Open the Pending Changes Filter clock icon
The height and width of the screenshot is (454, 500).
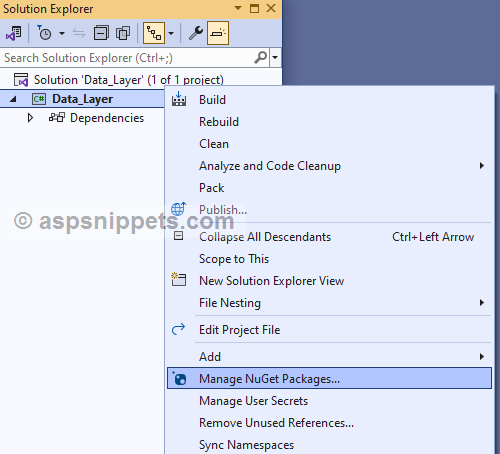(x=44, y=33)
